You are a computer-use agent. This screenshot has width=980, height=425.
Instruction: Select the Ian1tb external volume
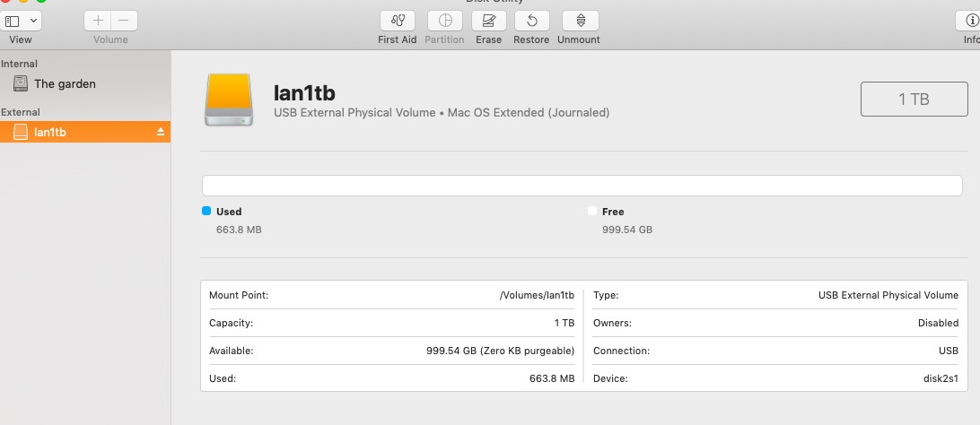click(85, 132)
